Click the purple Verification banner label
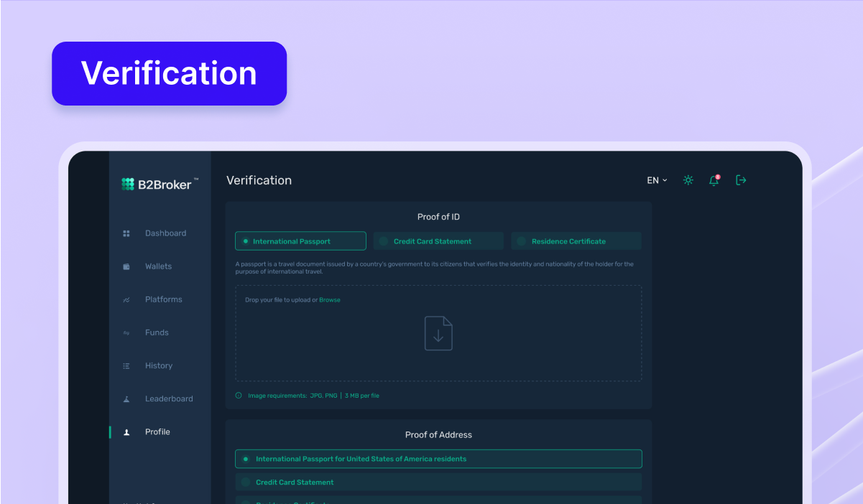 point(169,73)
